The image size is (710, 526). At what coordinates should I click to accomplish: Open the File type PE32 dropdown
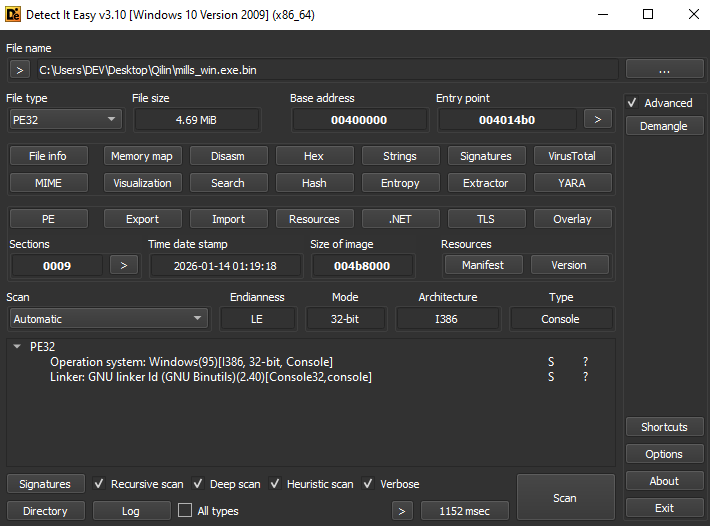[65, 120]
